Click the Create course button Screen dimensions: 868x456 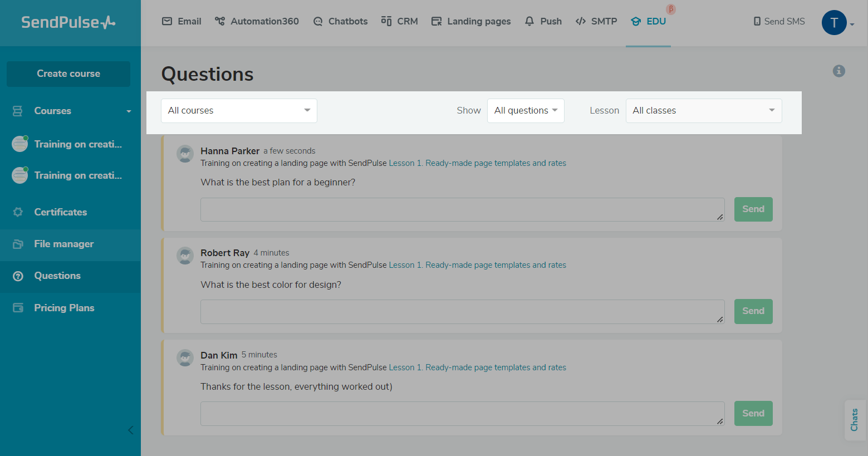pos(68,73)
